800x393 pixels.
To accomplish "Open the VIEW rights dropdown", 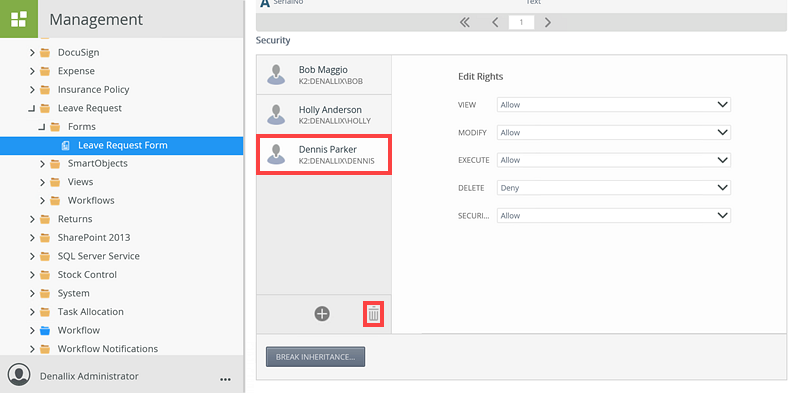I will pyautogui.click(x=614, y=105).
